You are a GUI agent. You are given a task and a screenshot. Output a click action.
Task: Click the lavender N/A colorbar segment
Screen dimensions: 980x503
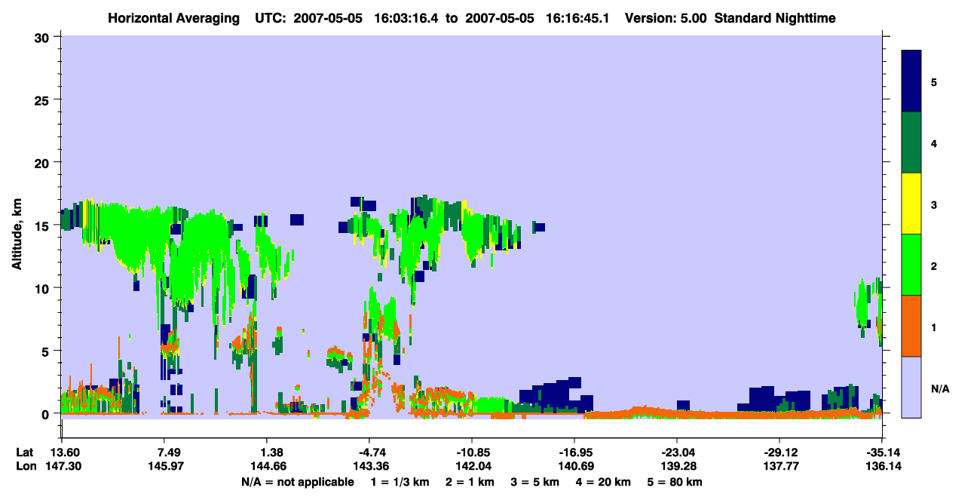point(911,387)
